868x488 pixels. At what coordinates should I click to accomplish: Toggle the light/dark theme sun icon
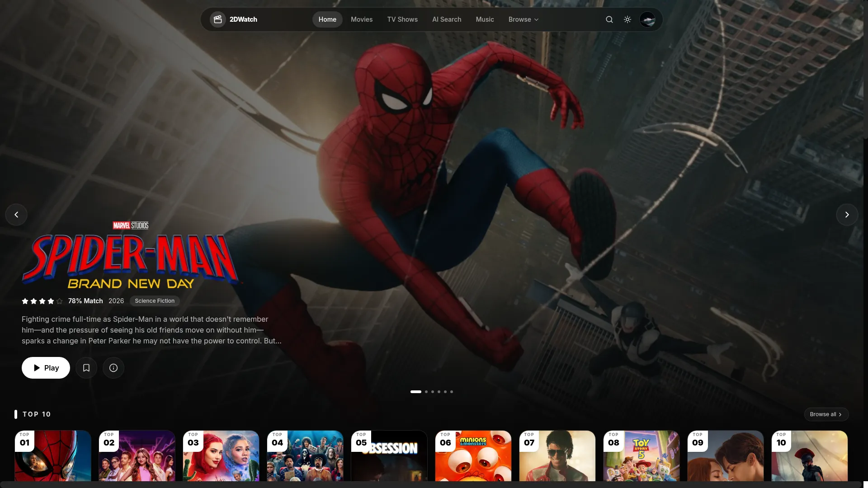point(627,19)
